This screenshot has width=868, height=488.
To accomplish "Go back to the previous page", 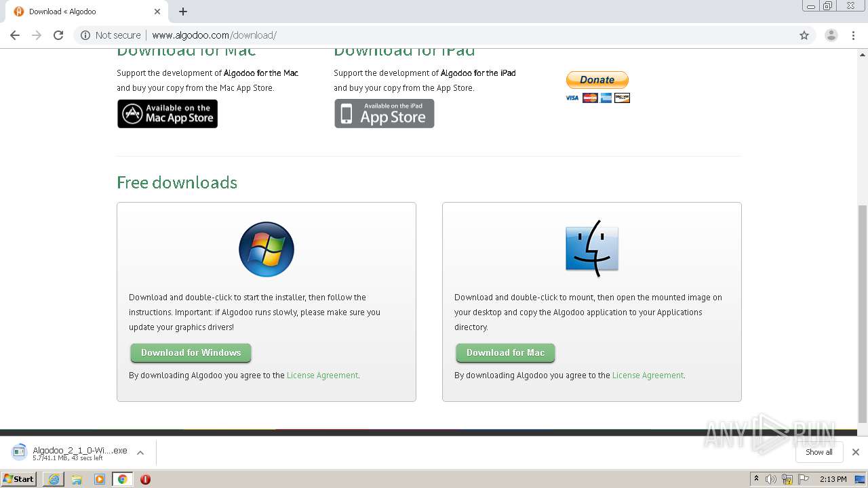I will coord(15,35).
